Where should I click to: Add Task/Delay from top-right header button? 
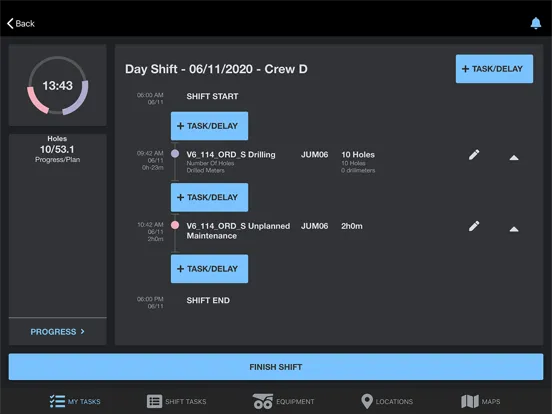coord(494,69)
